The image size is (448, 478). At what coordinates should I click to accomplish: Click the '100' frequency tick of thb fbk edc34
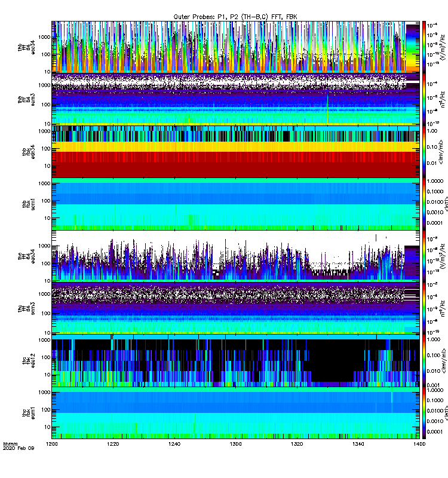click(46, 149)
